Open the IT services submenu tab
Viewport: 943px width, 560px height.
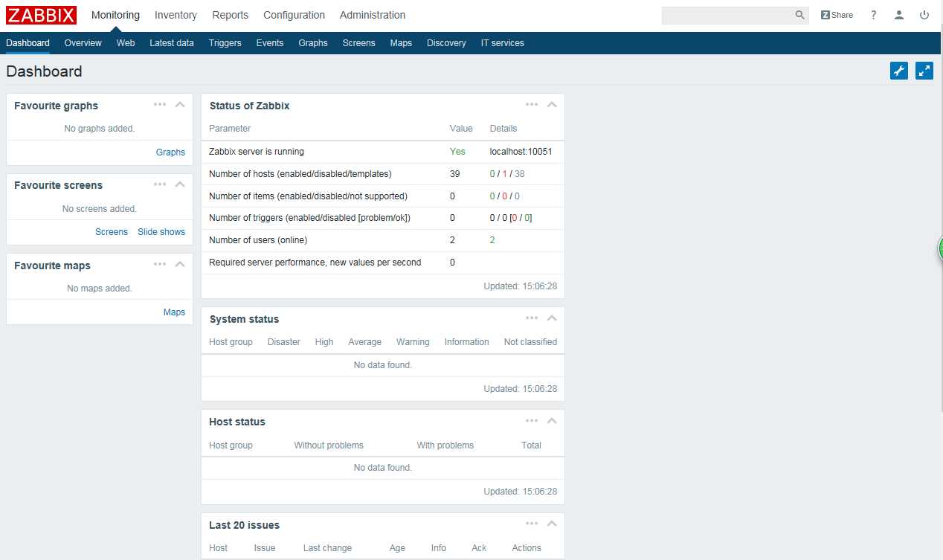(x=503, y=43)
